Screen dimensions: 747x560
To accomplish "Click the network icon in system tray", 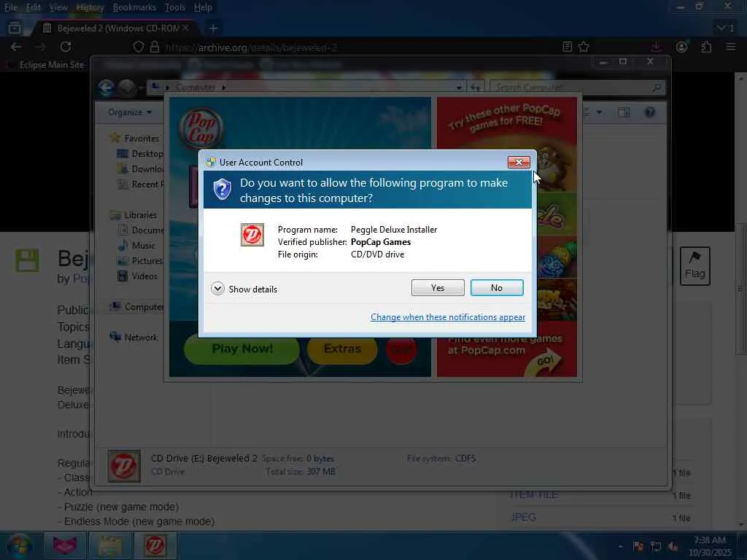I will click(656, 547).
